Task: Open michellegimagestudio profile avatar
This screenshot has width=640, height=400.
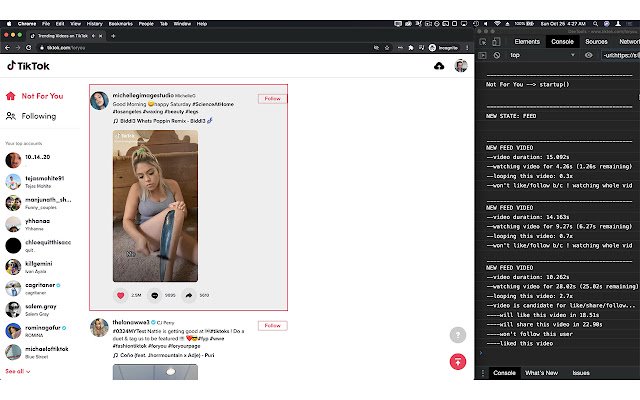Action: 99,101
